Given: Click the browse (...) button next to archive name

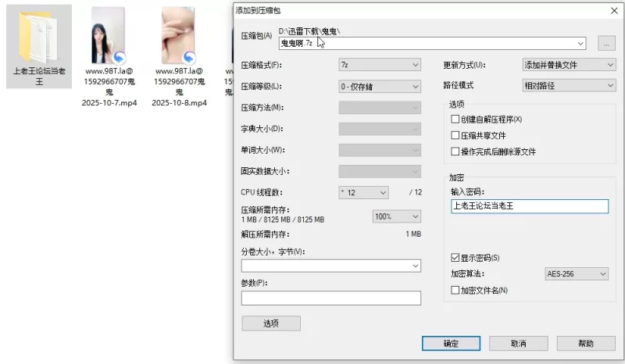Looking at the screenshot, I should [606, 43].
